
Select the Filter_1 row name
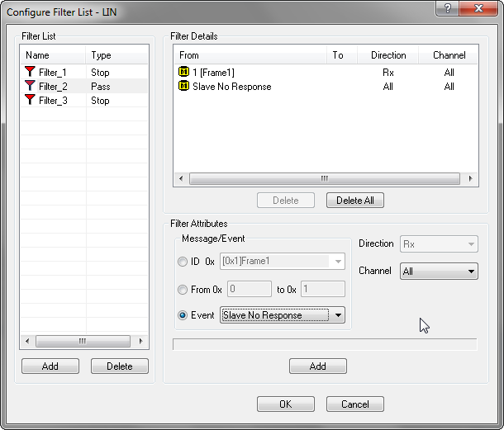(52, 73)
